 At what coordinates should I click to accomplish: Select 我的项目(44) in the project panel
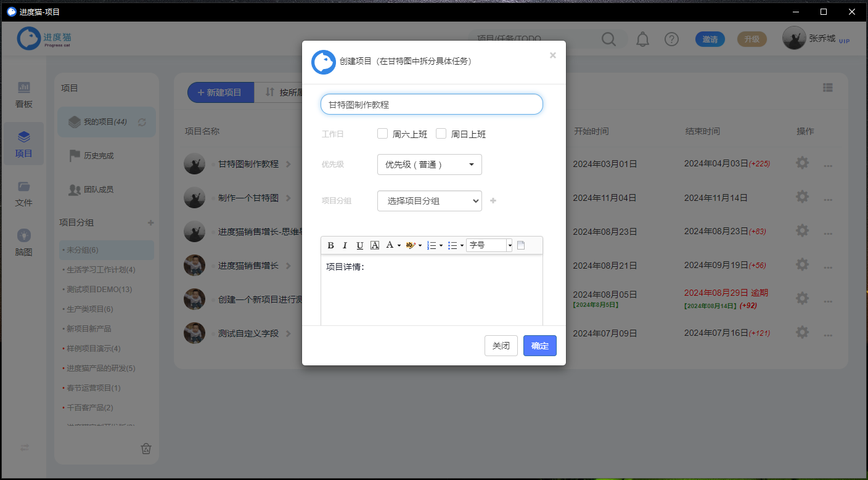106,122
